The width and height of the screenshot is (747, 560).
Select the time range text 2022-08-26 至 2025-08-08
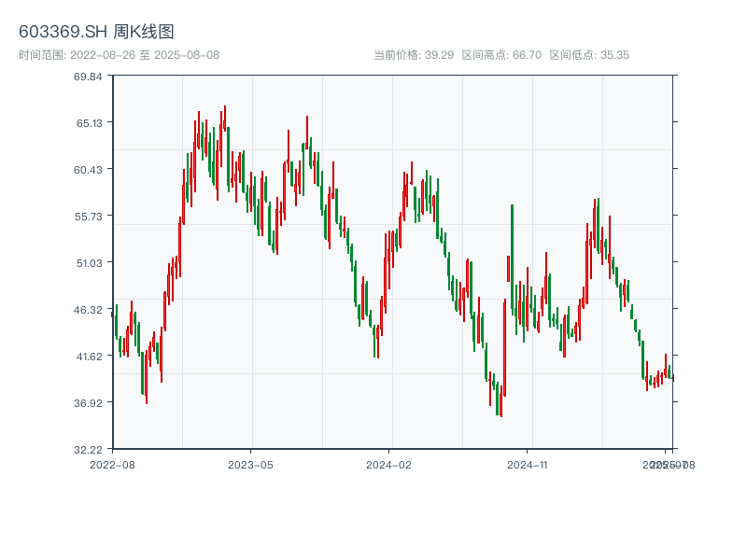pos(145,55)
